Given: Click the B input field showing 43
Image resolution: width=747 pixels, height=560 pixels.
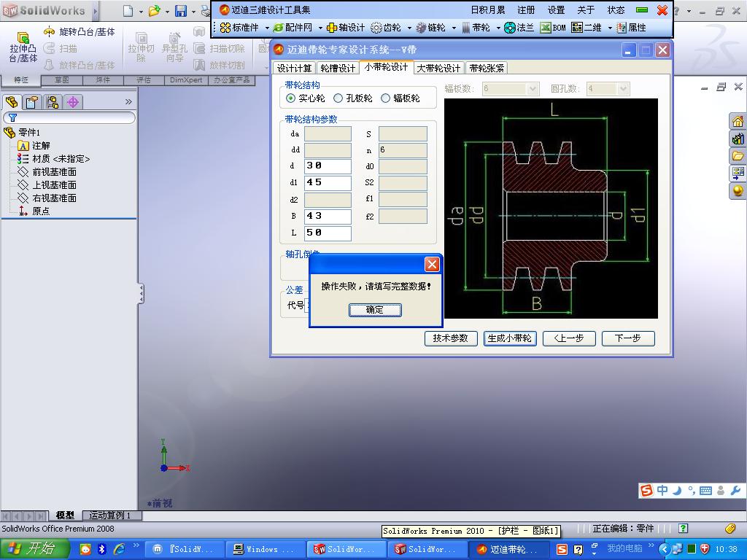Looking at the screenshot, I should click(328, 217).
